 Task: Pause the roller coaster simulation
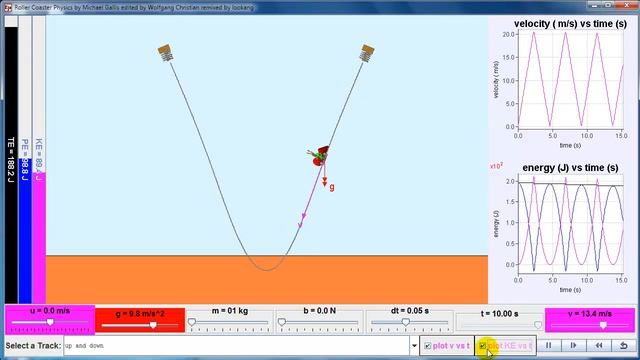(548, 346)
